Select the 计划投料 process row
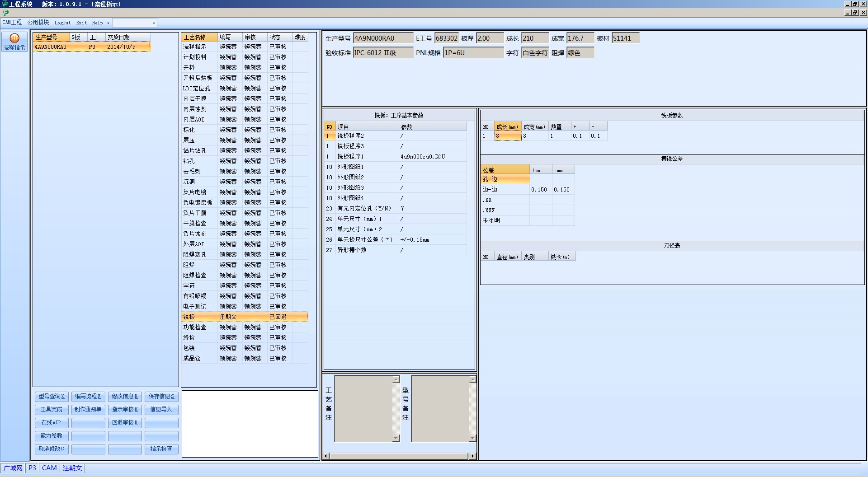Screen dimensions: 868x477 (244, 57)
